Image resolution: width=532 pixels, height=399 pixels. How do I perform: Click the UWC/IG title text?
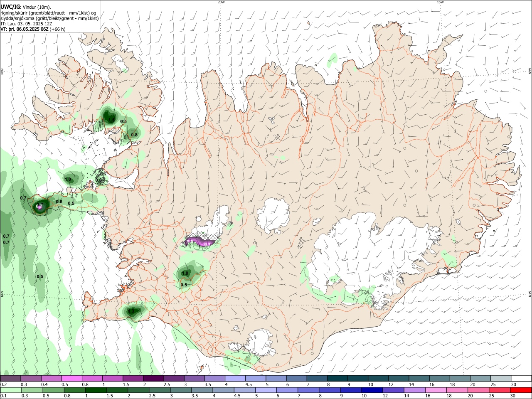click(10, 7)
